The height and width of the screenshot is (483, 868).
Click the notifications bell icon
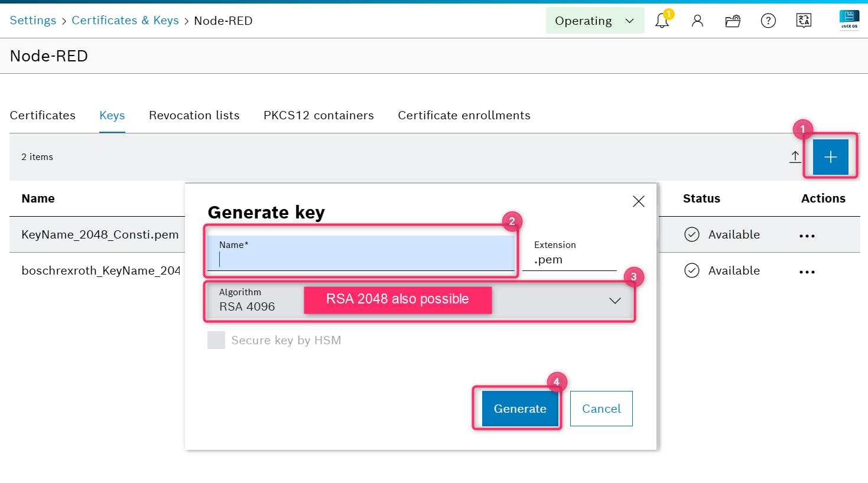(662, 21)
